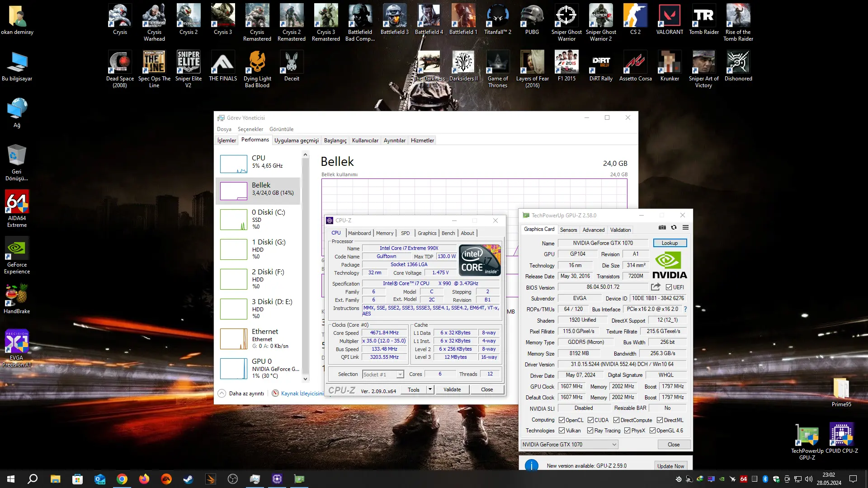
Task: Click GPU-Z screenshot camera icon
Action: [x=662, y=227]
